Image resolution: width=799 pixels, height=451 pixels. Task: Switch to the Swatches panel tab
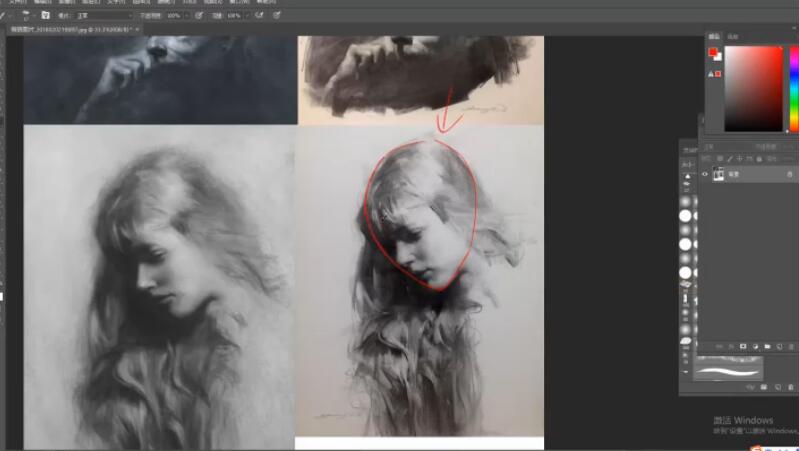coord(733,36)
